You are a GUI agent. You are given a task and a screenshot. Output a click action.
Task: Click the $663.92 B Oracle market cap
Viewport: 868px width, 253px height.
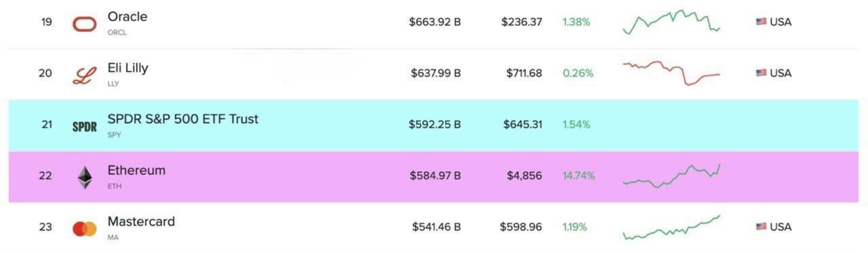pyautogui.click(x=435, y=22)
